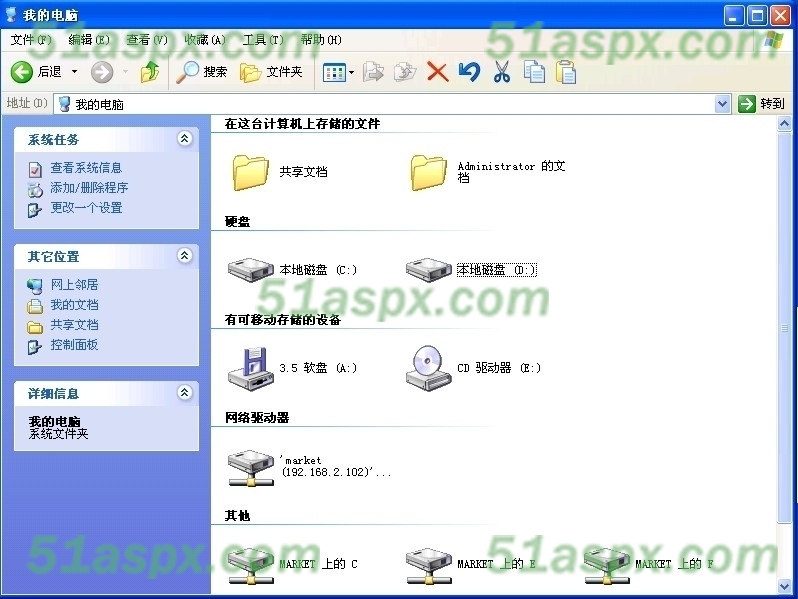The image size is (798, 599).
Task: Open 网上邻居 link
Action: 74,284
